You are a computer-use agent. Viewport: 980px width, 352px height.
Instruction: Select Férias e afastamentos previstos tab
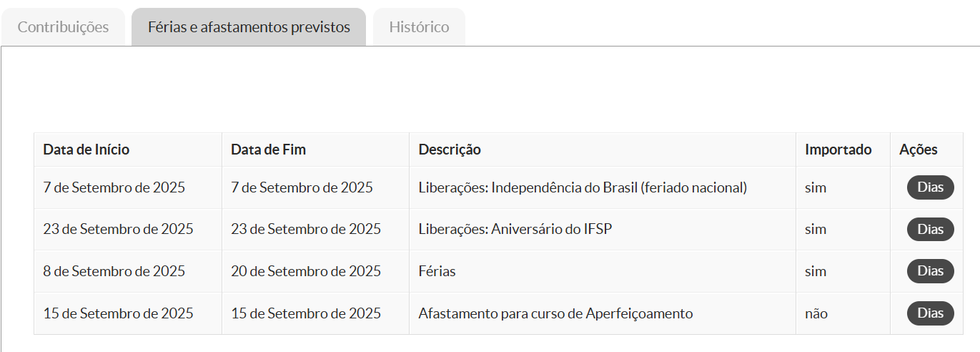[249, 27]
